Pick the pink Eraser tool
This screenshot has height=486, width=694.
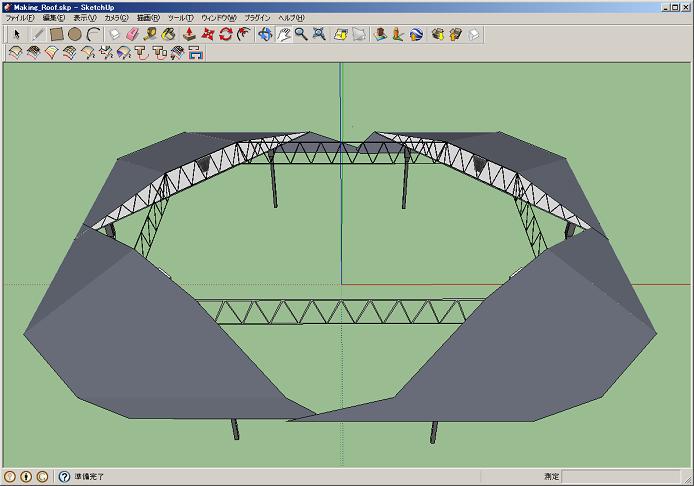(132, 34)
